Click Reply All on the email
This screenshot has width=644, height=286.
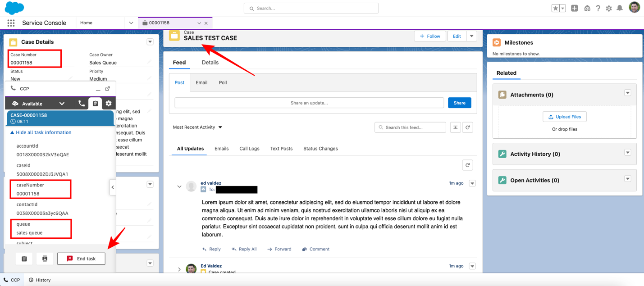(244, 249)
